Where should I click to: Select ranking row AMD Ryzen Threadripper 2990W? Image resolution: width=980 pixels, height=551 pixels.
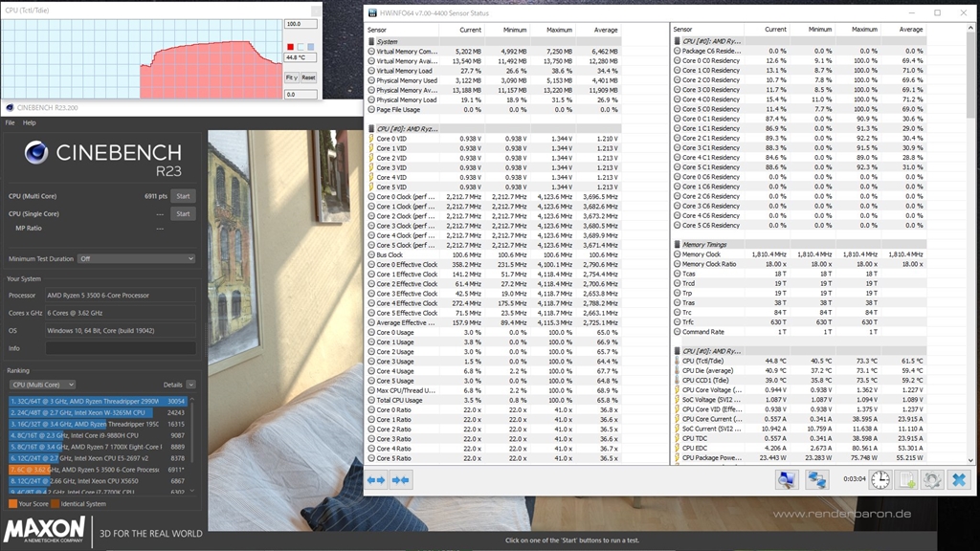(98, 401)
